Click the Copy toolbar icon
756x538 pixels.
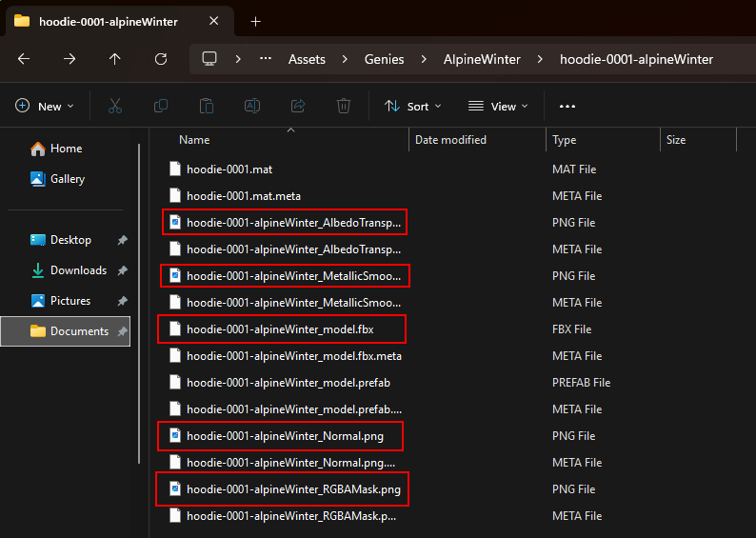(161, 106)
